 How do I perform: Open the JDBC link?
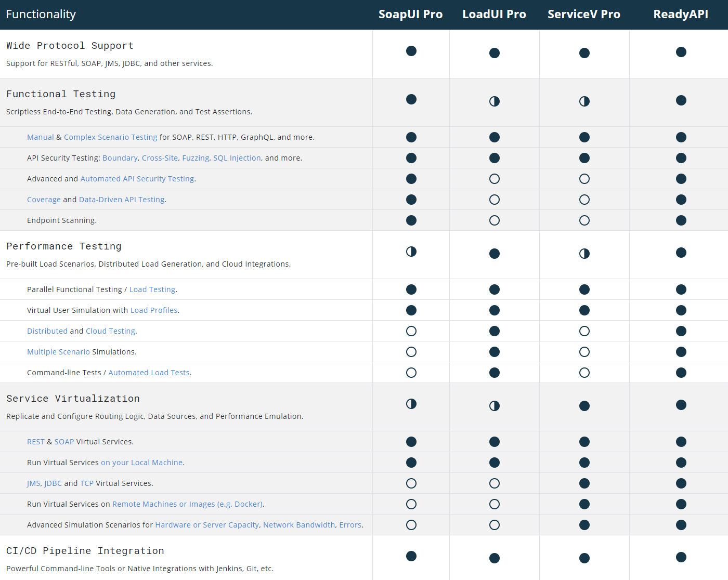pyautogui.click(x=53, y=483)
